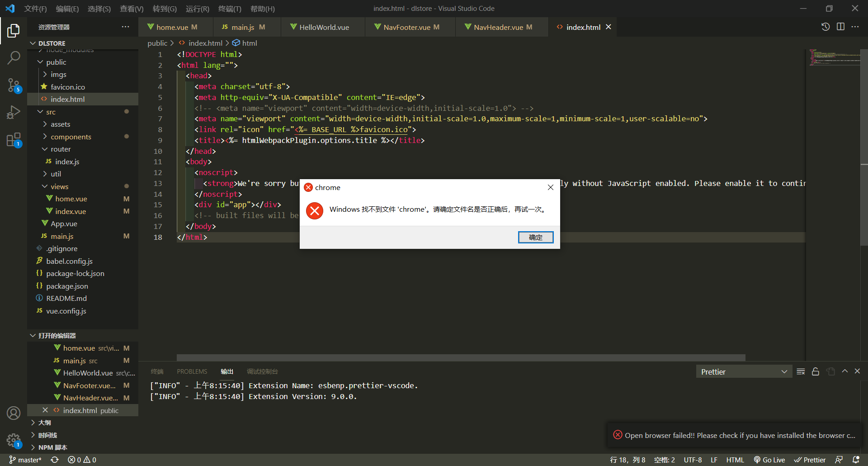Open the Run and Debug view

pos(14,112)
